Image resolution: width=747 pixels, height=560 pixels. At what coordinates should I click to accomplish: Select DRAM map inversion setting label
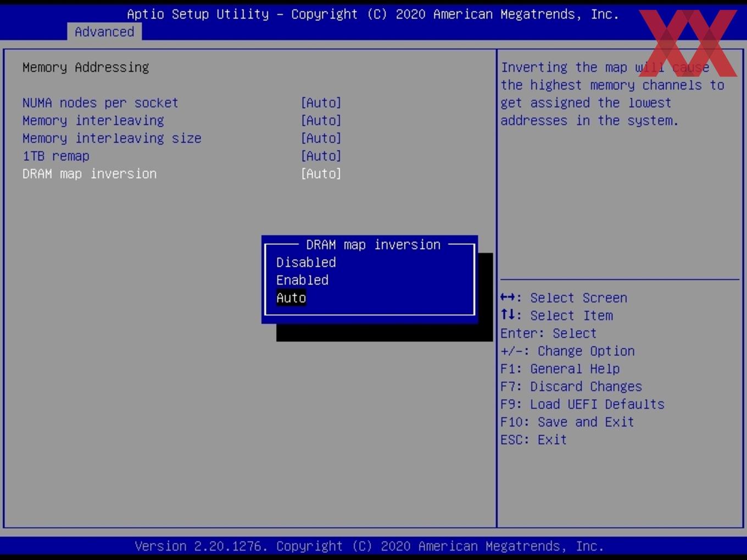tap(89, 173)
